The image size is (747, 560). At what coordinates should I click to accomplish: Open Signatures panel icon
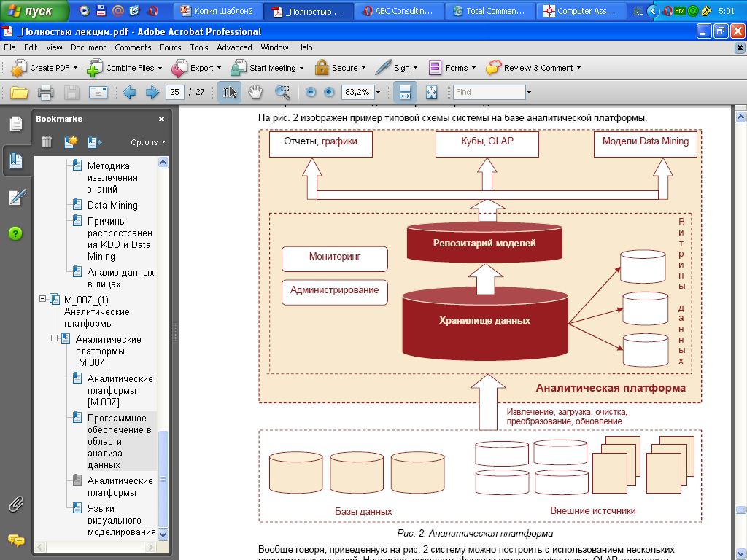click(17, 197)
